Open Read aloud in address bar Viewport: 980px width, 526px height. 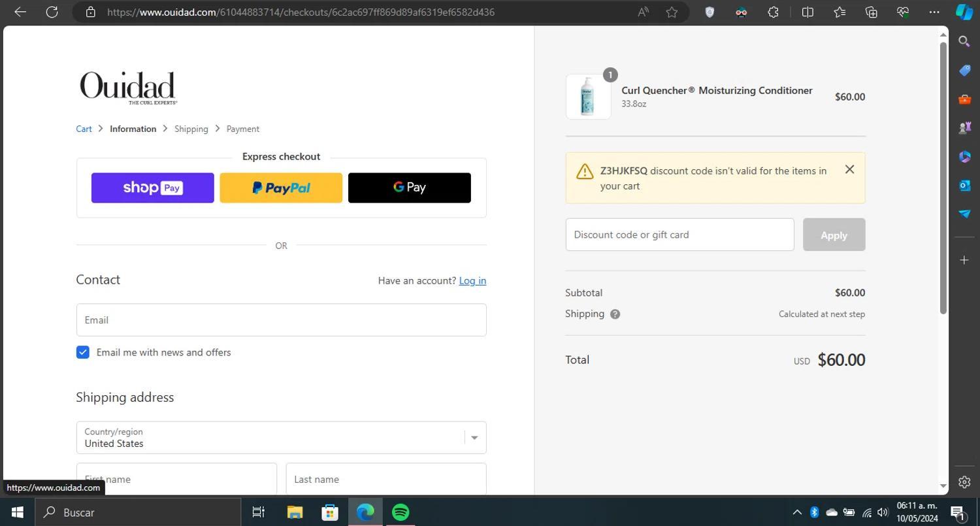pyautogui.click(x=643, y=12)
